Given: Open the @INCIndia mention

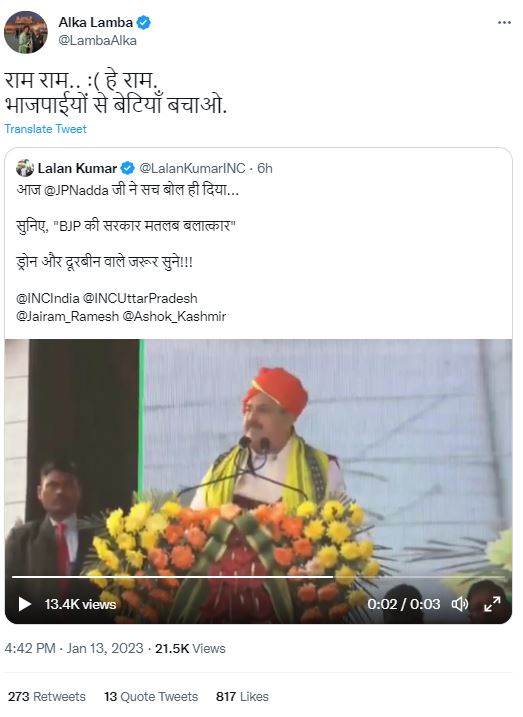Looking at the screenshot, I should pyautogui.click(x=48, y=298).
